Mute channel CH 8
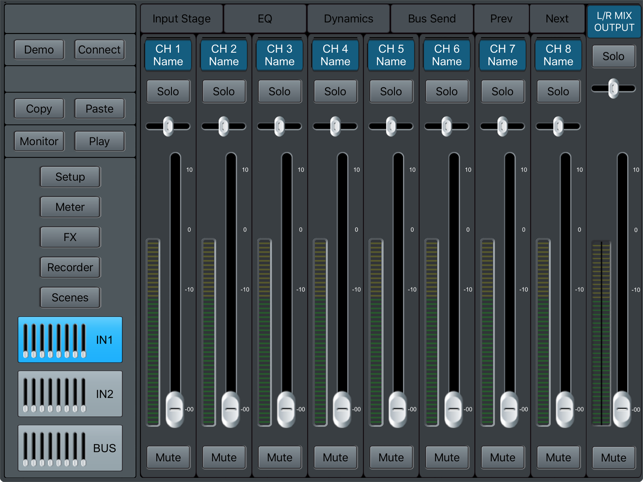Viewport: 643px width, 482px height. 559,457
